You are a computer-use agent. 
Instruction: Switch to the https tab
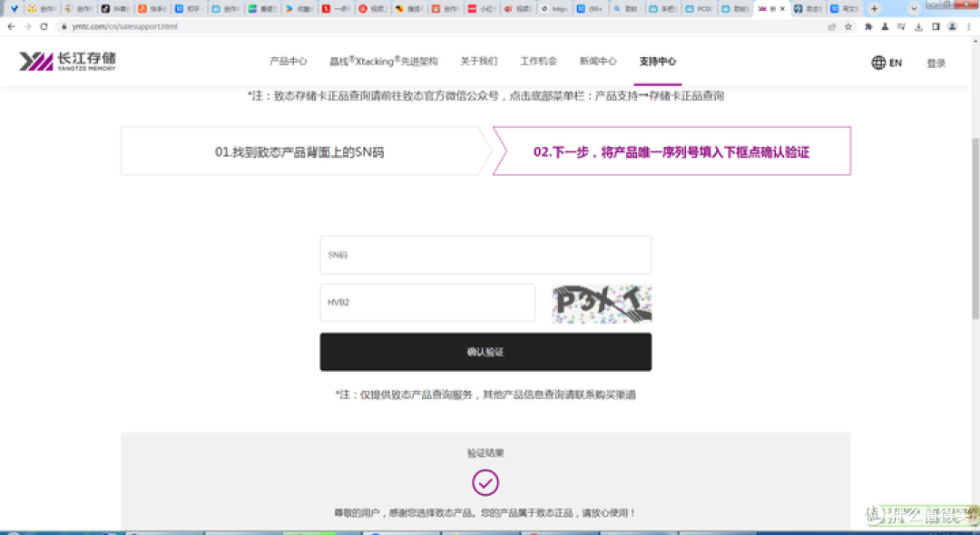tap(554, 9)
